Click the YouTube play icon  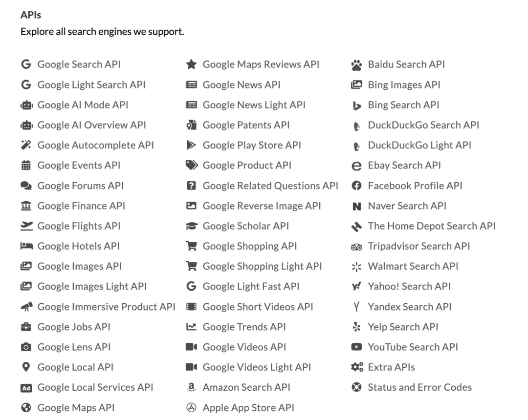(356, 347)
